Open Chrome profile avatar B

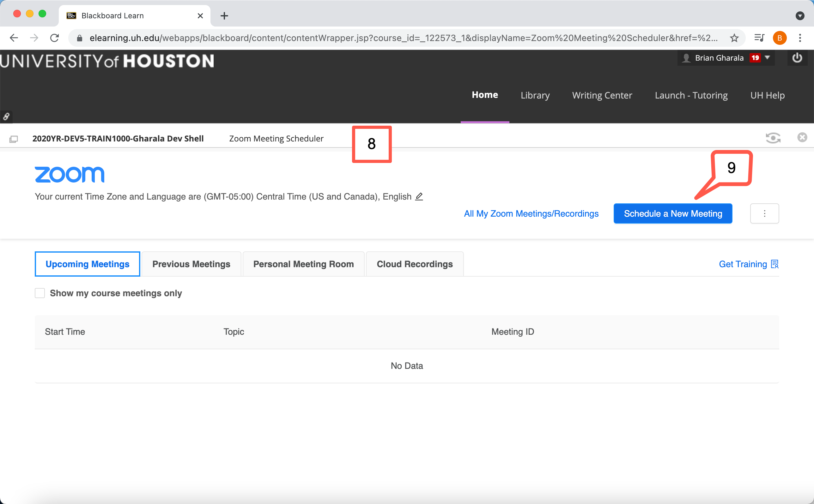pyautogui.click(x=780, y=38)
